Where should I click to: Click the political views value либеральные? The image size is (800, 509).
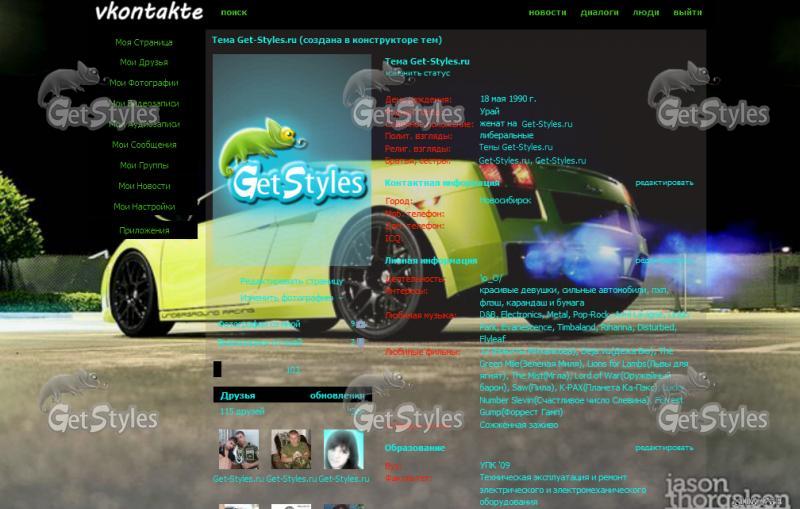click(506, 136)
